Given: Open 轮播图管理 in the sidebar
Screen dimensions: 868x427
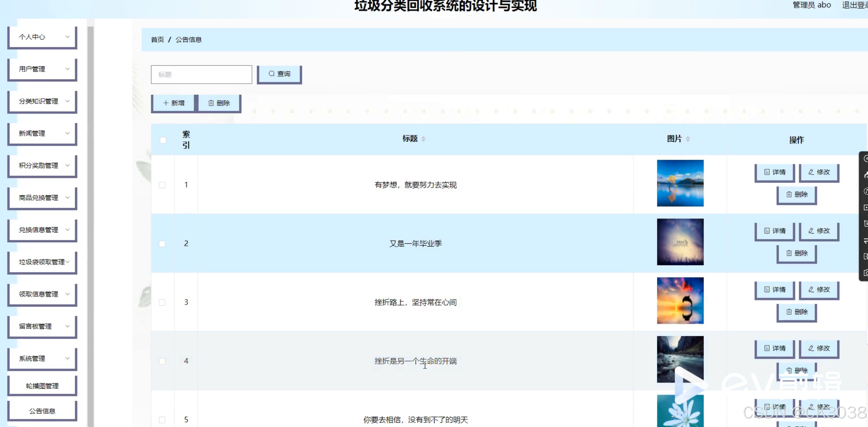Looking at the screenshot, I should 43,385.
